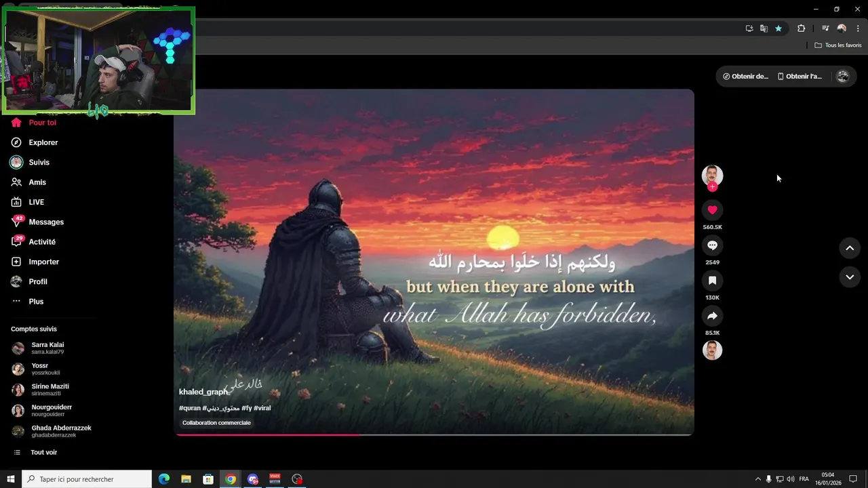Switch to Chrome in the taskbar
Viewport: 868px width, 488px height.
[x=231, y=479]
